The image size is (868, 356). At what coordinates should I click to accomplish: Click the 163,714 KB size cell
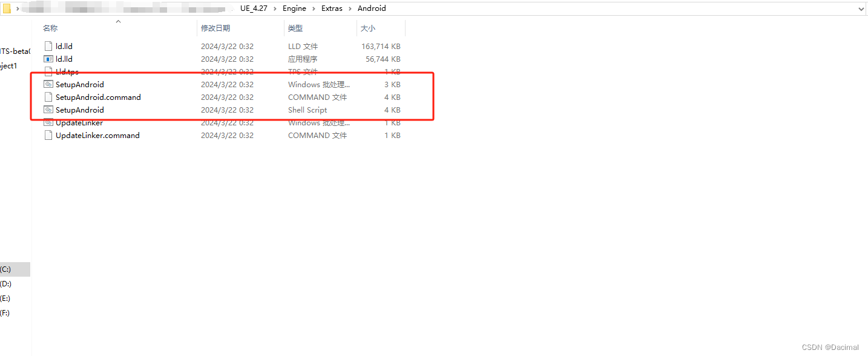[381, 46]
